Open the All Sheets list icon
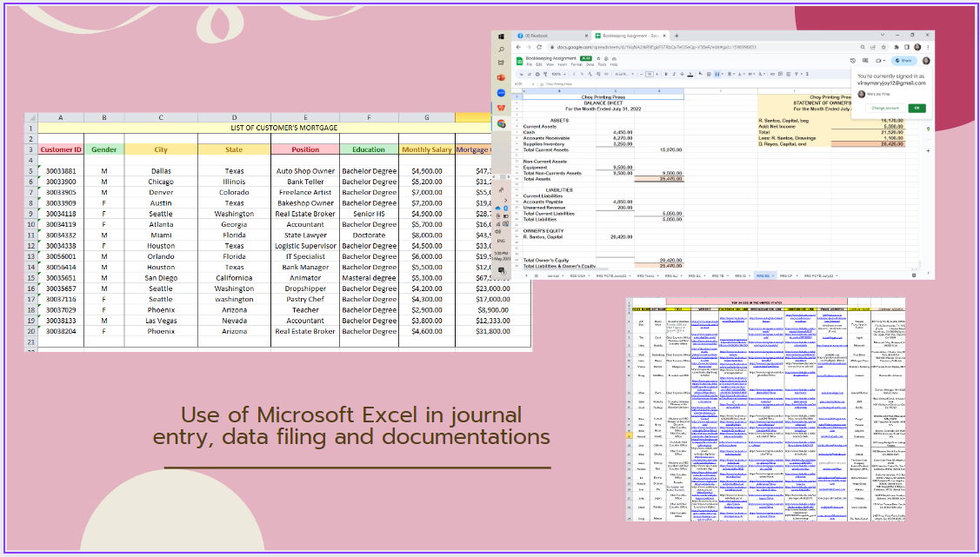980x557 pixels. point(537,276)
